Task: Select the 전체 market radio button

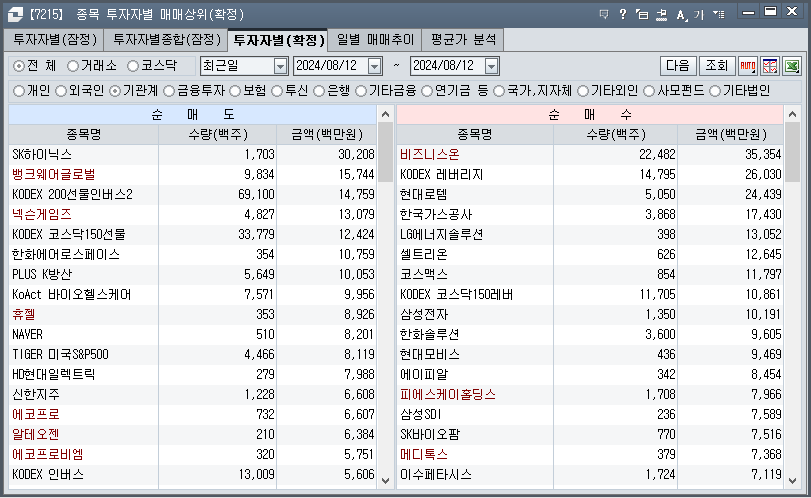Action: (19, 66)
